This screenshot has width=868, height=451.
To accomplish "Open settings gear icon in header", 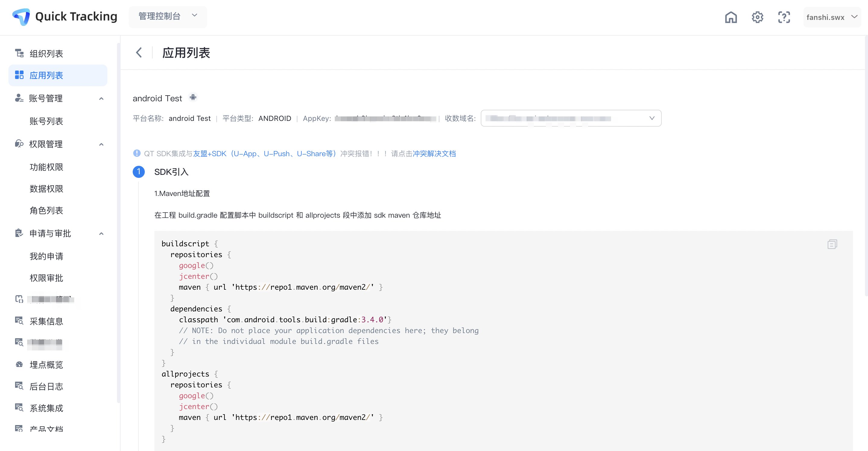I will pos(757,17).
